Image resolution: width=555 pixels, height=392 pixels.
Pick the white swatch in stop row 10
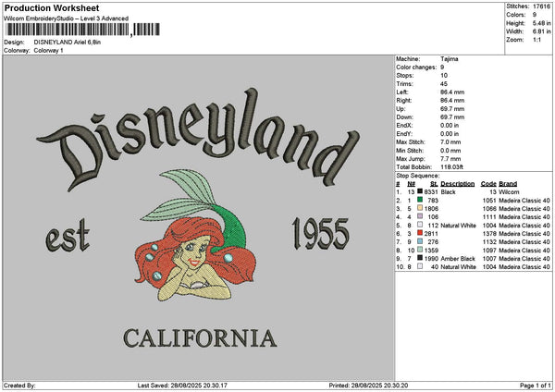click(x=420, y=266)
